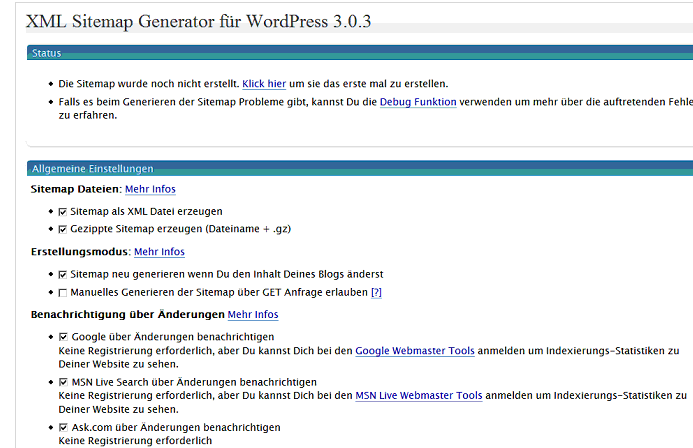The height and width of the screenshot is (448, 693).
Task: Open the Debug Funktion link
Action: pyautogui.click(x=418, y=102)
